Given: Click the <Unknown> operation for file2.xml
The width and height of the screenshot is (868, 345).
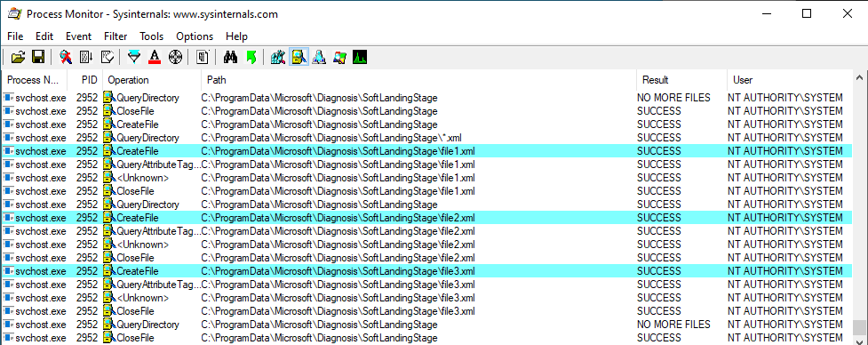Looking at the screenshot, I should 142,245.
